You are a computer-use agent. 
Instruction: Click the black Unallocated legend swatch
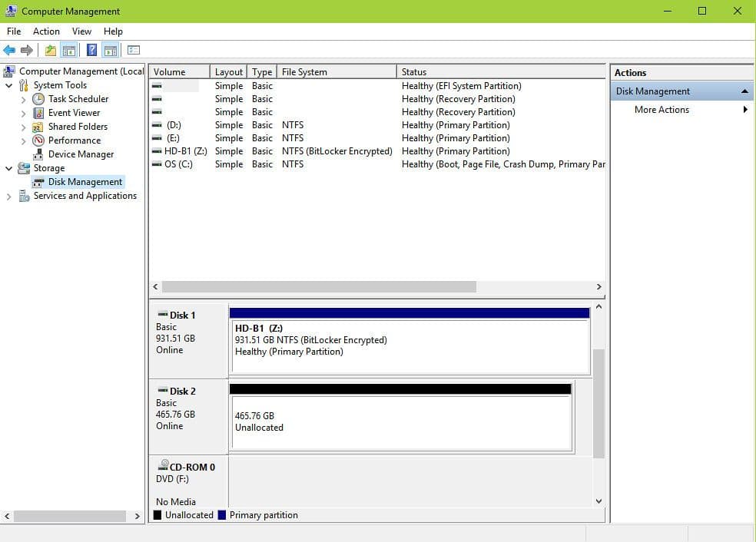(x=157, y=515)
